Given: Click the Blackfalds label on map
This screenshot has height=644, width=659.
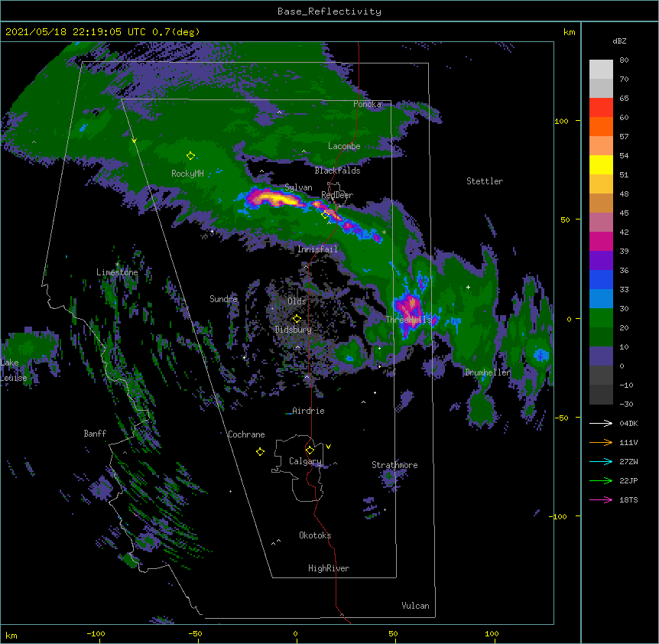Looking at the screenshot, I should pos(337,171).
